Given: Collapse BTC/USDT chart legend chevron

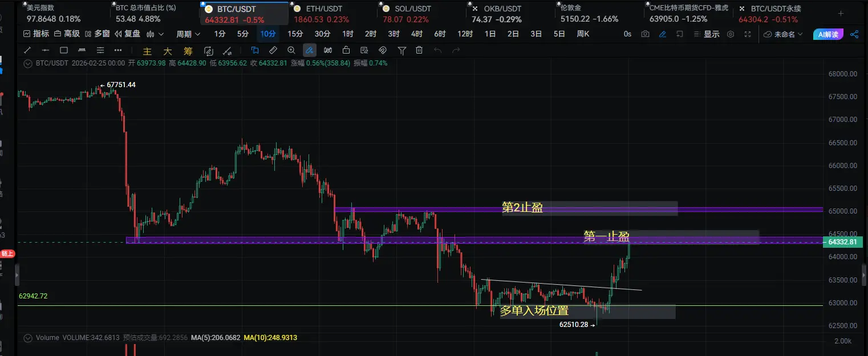Looking at the screenshot, I should (x=27, y=63).
